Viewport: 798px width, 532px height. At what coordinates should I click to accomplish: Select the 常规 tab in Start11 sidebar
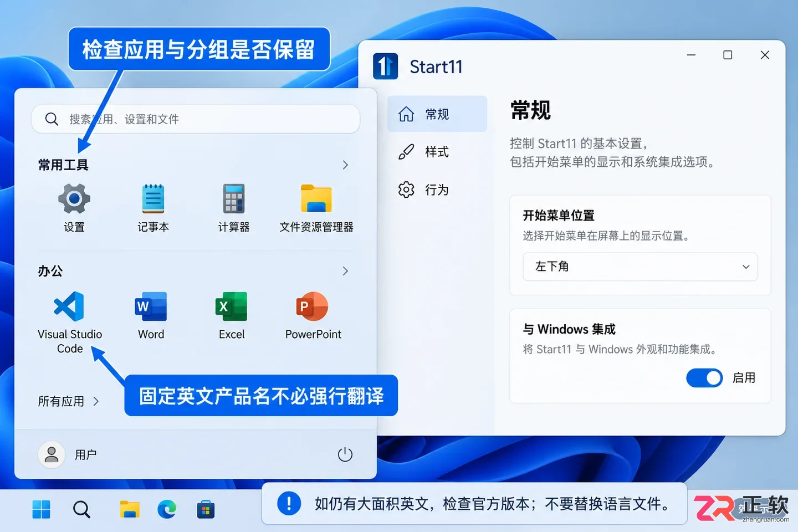[x=437, y=114]
